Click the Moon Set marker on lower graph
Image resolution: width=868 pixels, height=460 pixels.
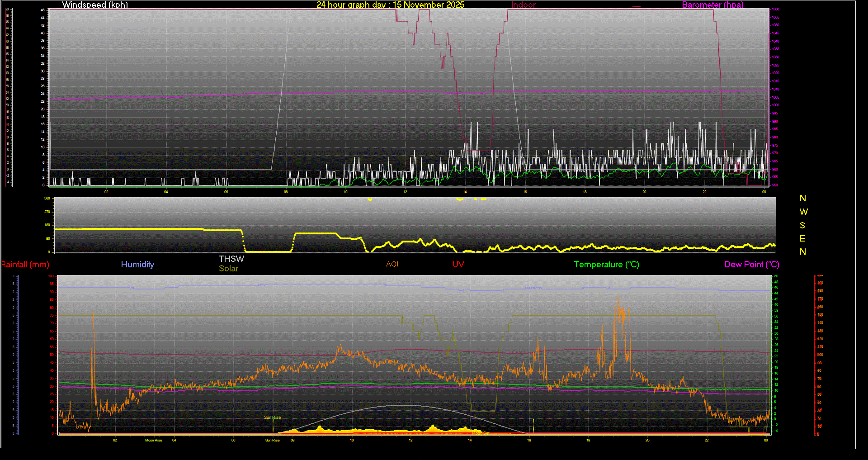tap(480, 433)
